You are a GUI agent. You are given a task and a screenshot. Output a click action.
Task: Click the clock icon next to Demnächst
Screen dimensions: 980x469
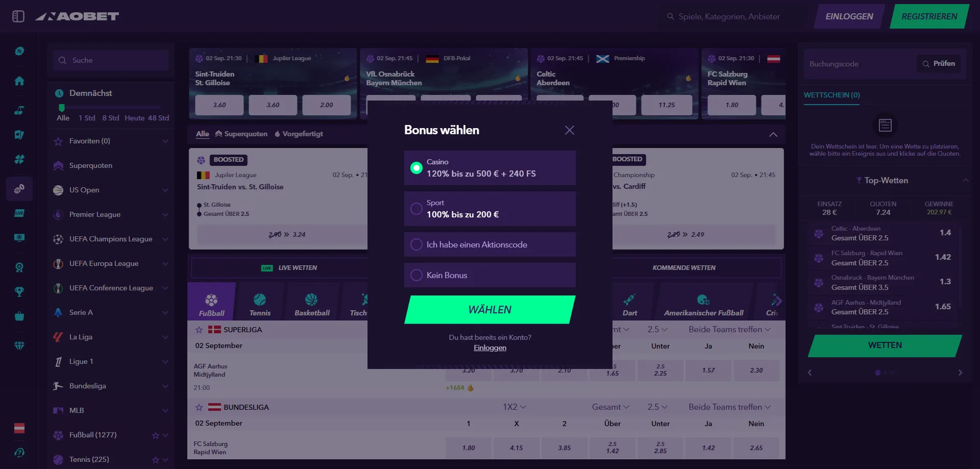(x=59, y=93)
